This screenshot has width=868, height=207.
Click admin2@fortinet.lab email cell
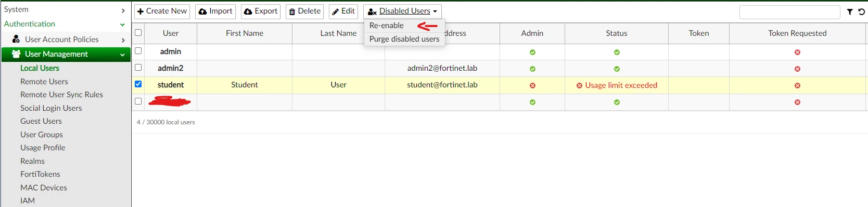coord(442,68)
